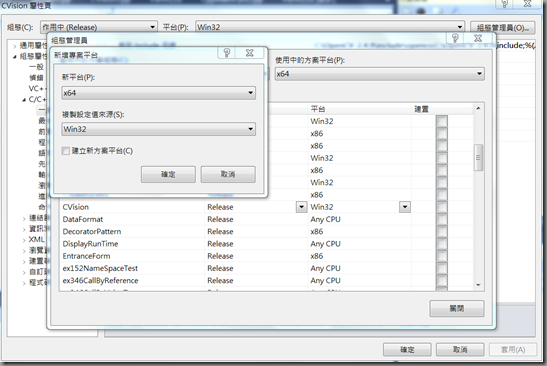Click the 關閉 button in 組態管理員
The image size is (547, 366).
457,308
